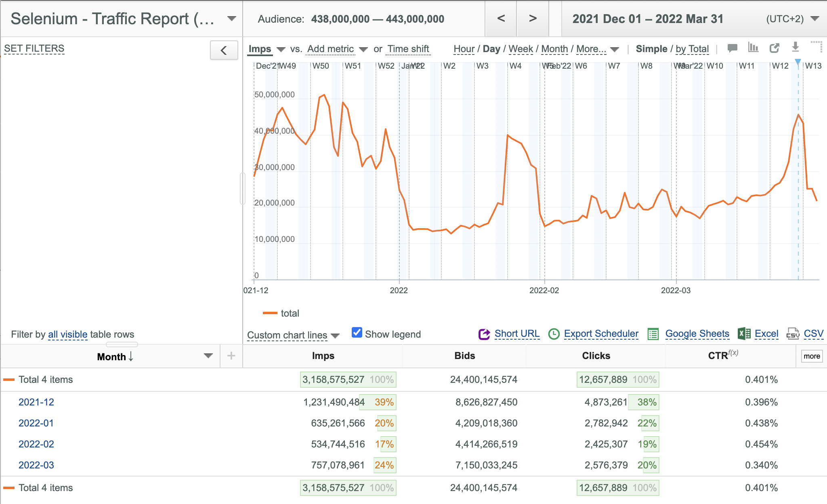Select the by Total chart mode
Image resolution: width=827 pixels, height=504 pixels.
tap(692, 49)
